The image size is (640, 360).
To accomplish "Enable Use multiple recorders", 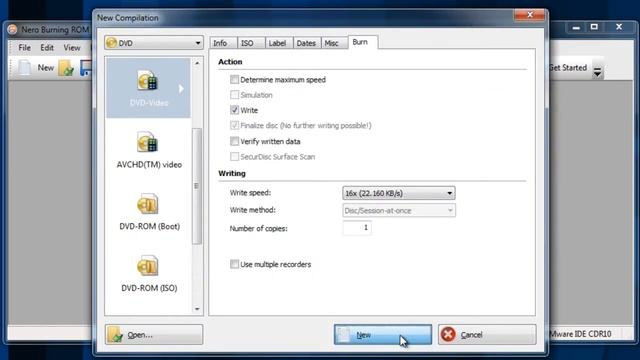I will pyautogui.click(x=234, y=264).
